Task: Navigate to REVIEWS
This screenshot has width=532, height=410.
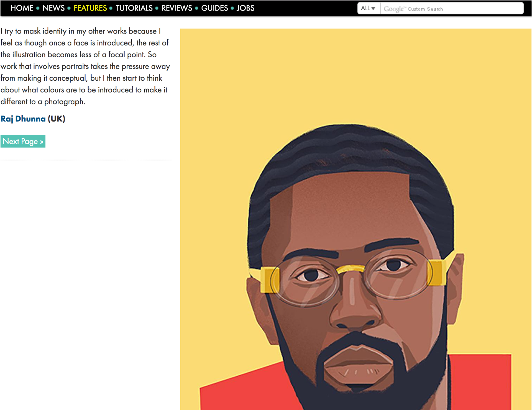Action: tap(177, 8)
